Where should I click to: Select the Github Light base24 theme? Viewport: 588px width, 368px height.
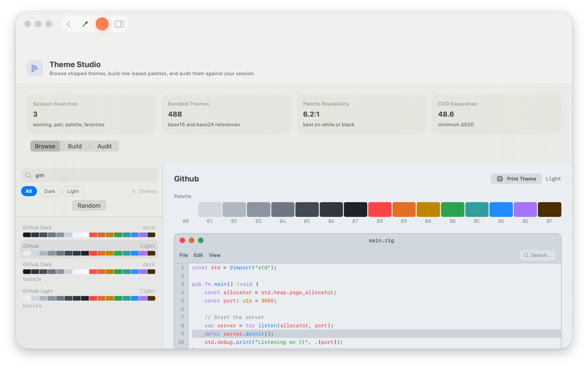[89, 299]
